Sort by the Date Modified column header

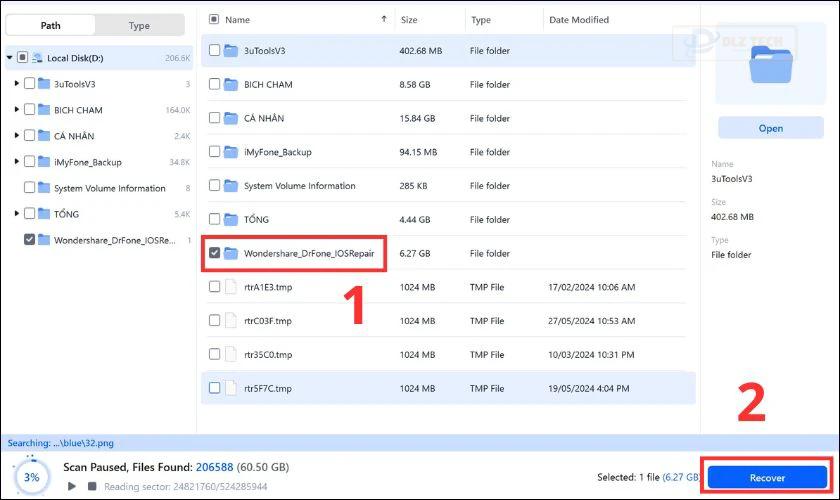[x=579, y=20]
